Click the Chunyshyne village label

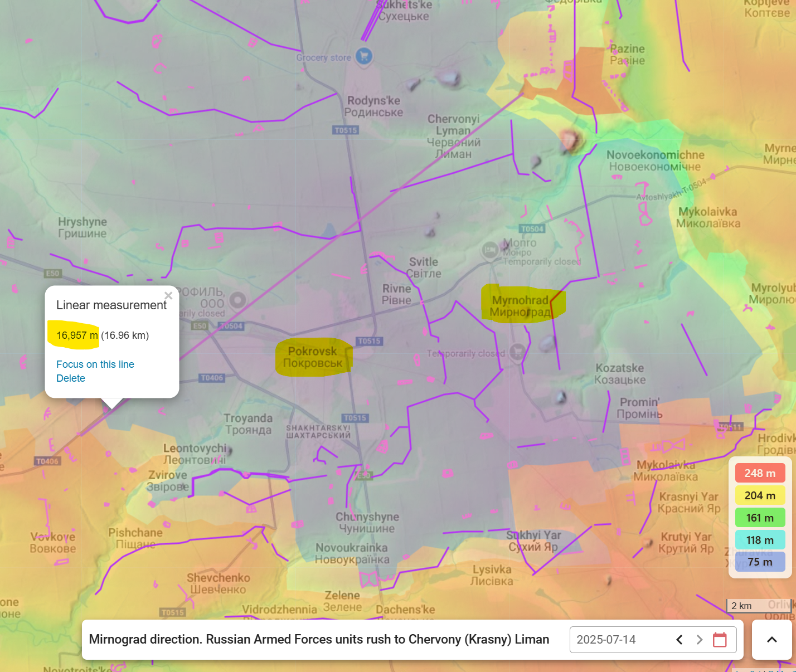click(x=367, y=523)
